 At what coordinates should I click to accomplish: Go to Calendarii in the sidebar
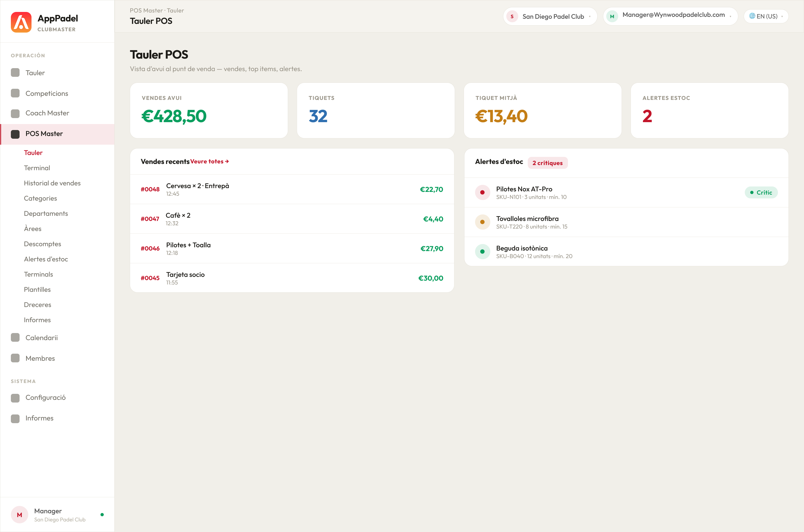pyautogui.click(x=57, y=338)
